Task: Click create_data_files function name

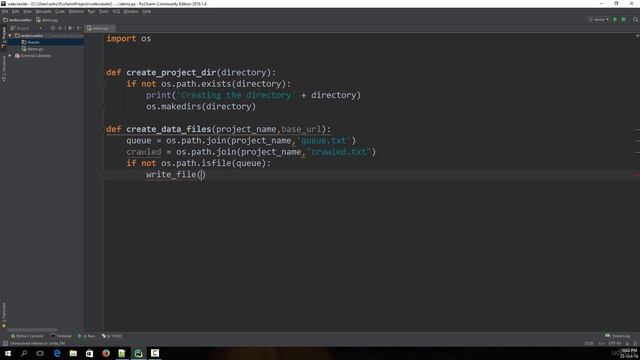Action: 169,129
